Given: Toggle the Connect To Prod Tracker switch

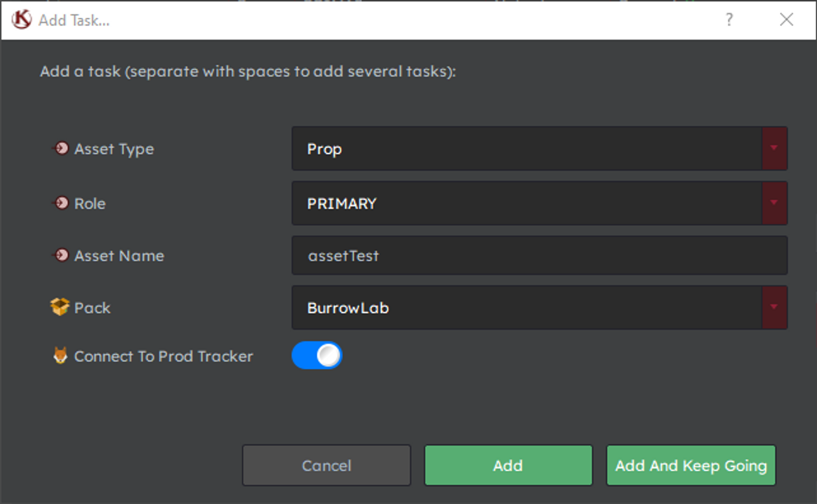Looking at the screenshot, I should point(317,355).
